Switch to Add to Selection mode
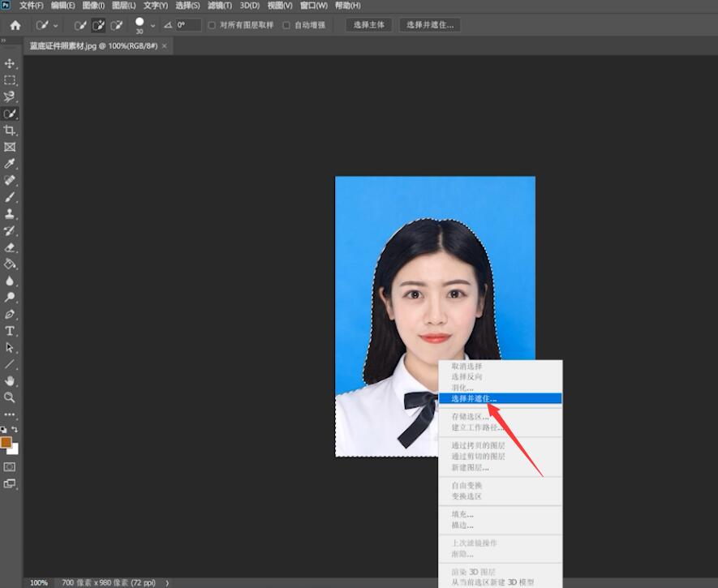 click(x=98, y=25)
